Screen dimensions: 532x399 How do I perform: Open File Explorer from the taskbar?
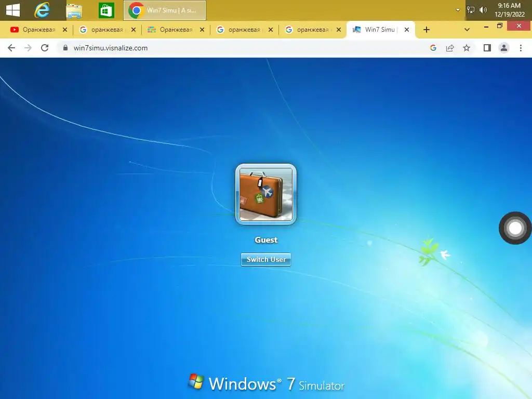(74, 10)
